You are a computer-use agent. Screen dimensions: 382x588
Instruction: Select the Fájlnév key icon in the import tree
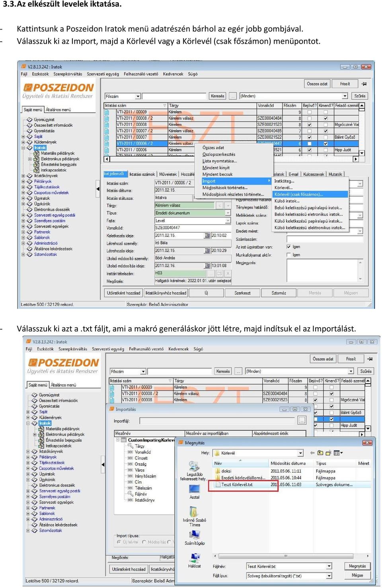[x=130, y=494]
